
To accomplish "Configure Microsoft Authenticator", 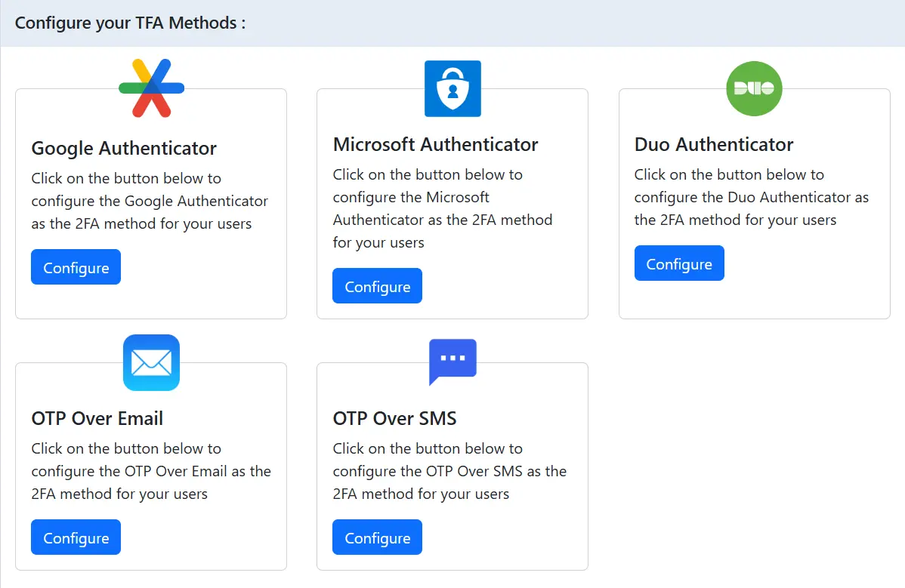I will (377, 285).
